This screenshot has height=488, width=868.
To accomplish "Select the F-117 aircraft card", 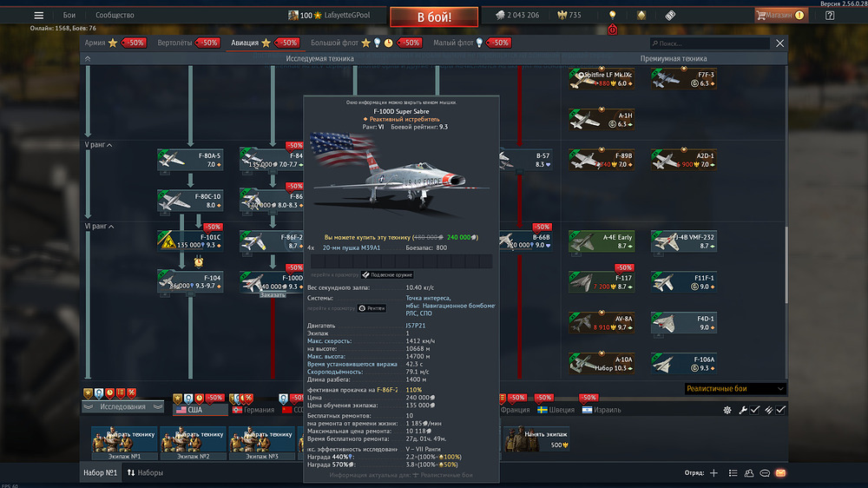I will (602, 281).
